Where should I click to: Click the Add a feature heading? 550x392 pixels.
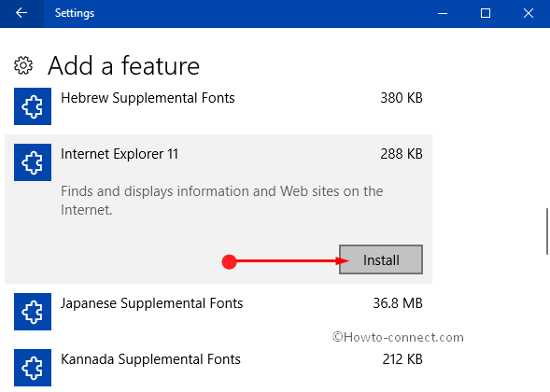[x=123, y=65]
